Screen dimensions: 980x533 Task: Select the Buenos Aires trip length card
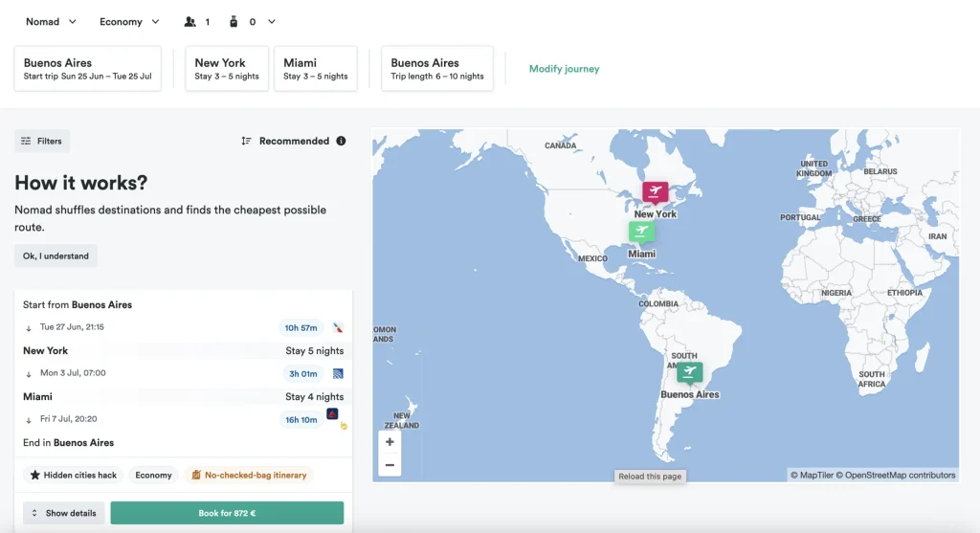pos(436,69)
